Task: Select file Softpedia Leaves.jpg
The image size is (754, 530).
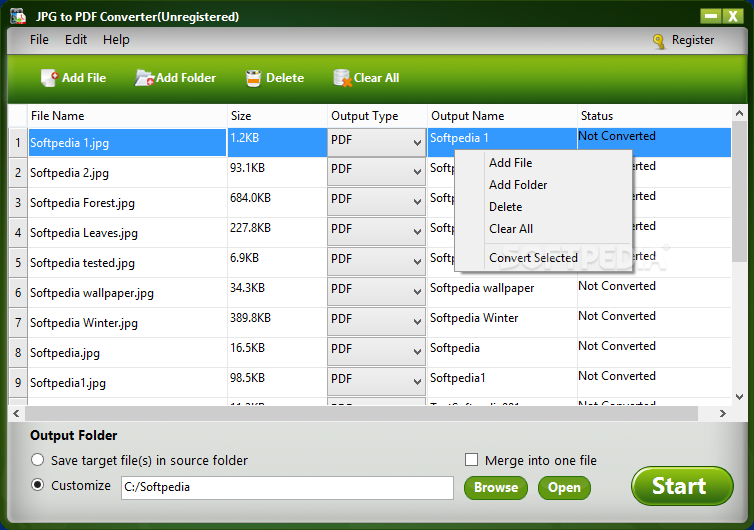Action: click(84, 233)
